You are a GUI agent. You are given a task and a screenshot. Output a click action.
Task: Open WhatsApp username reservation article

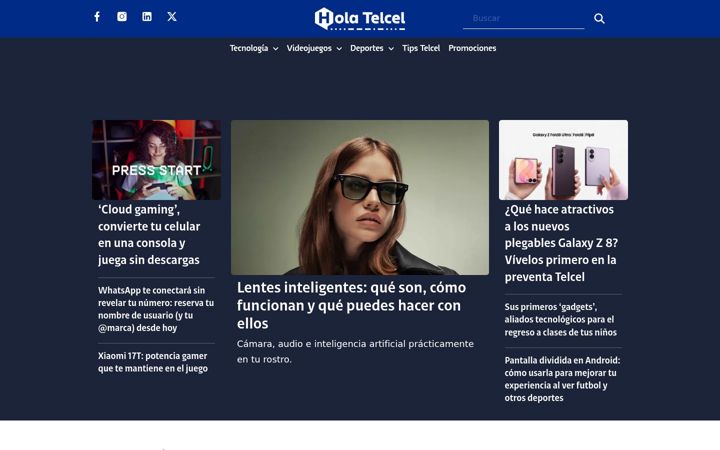(156, 309)
